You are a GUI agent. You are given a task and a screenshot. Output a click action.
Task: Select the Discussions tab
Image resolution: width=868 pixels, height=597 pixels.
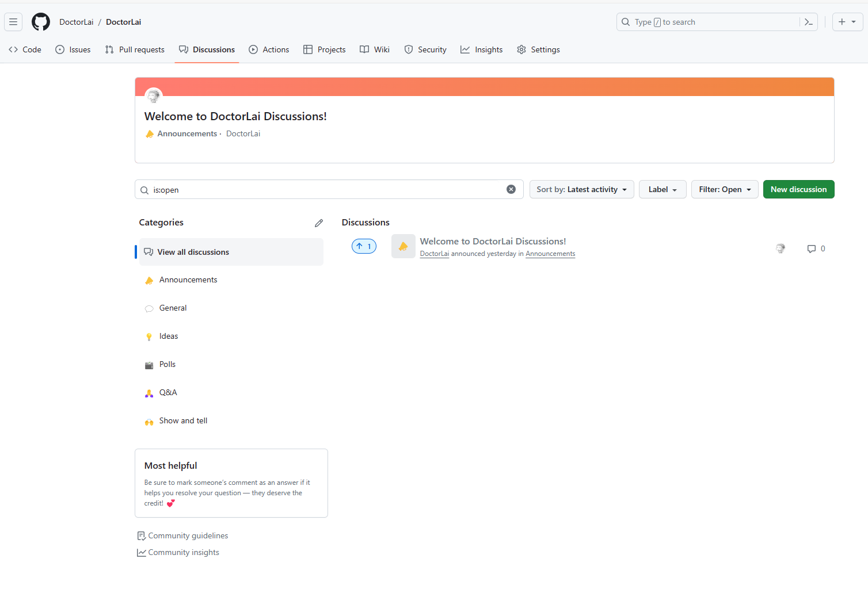pyautogui.click(x=207, y=49)
